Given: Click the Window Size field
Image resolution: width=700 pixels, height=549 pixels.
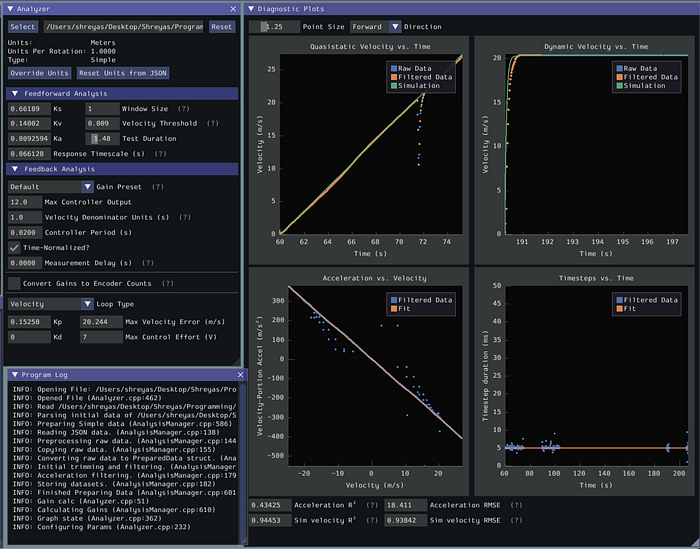Looking at the screenshot, I should pyautogui.click(x=102, y=109).
